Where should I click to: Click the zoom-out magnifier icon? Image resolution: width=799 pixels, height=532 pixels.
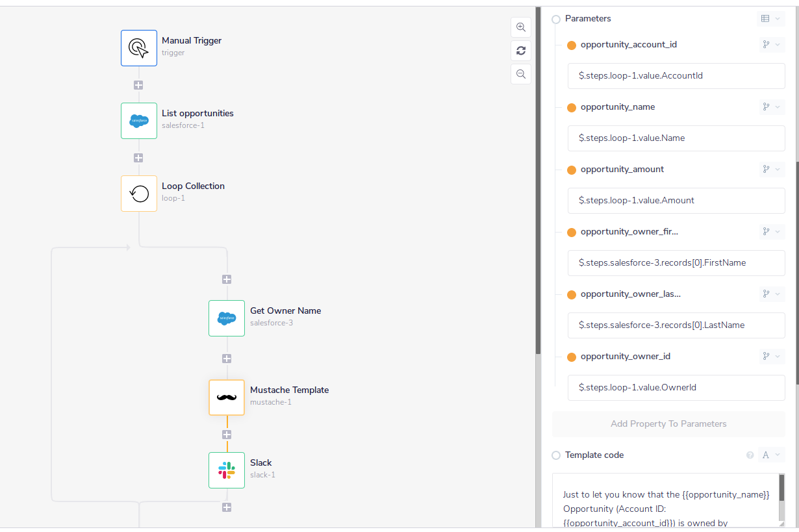point(520,73)
